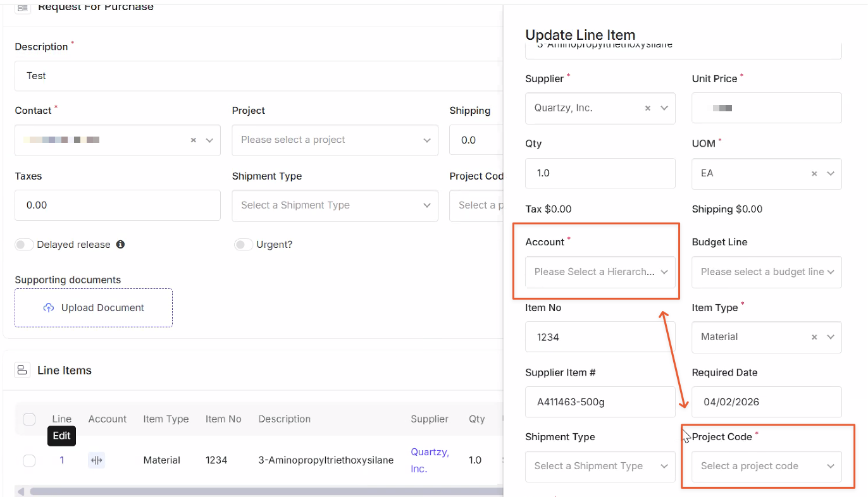Viewport: 868px width, 497px height.
Task: Clear the Contact field selection
Action: tap(194, 140)
